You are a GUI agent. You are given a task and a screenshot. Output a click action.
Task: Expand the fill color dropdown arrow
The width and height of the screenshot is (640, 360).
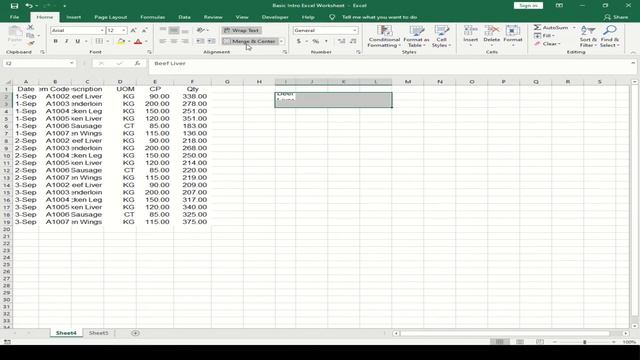(129, 41)
